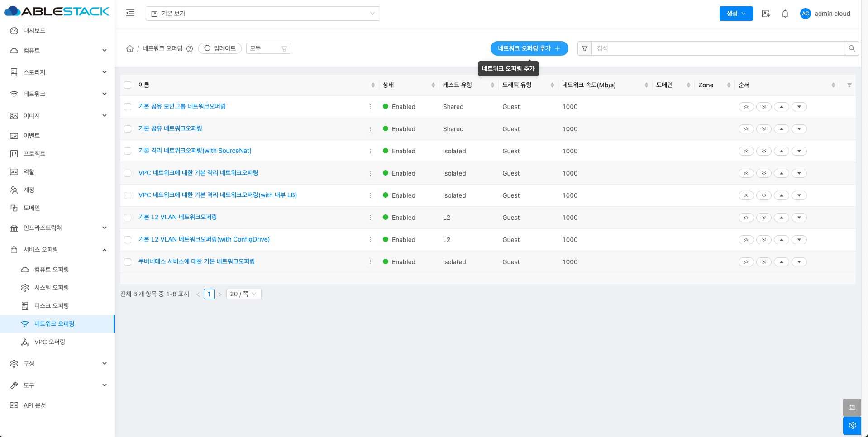Screen dimensions: 868x437
Task: Open the 모두 filter dropdown
Action: click(x=268, y=48)
